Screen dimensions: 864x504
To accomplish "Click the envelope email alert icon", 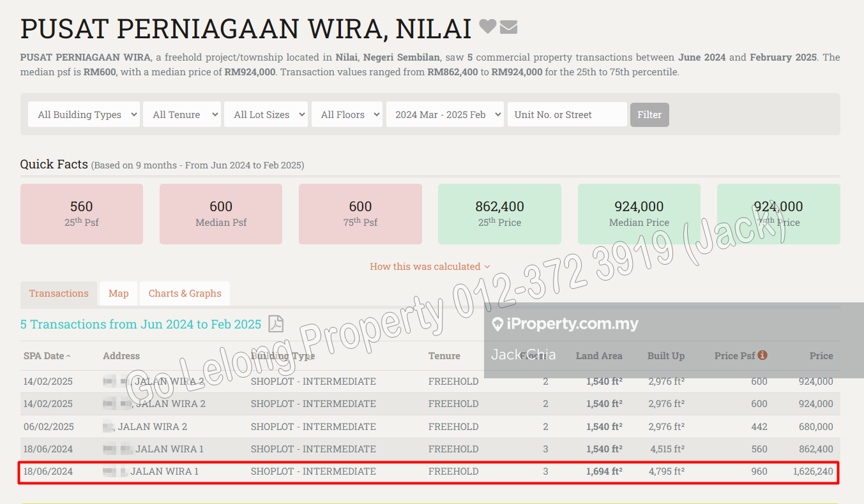I will [508, 27].
